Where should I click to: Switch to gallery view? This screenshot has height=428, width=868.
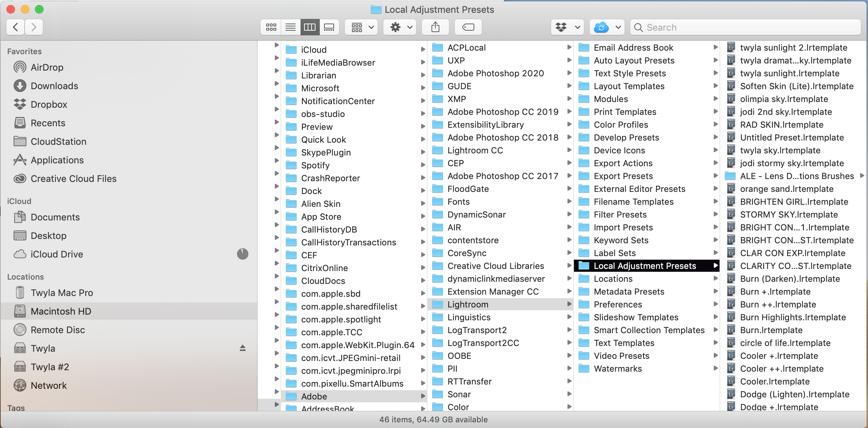click(x=329, y=27)
